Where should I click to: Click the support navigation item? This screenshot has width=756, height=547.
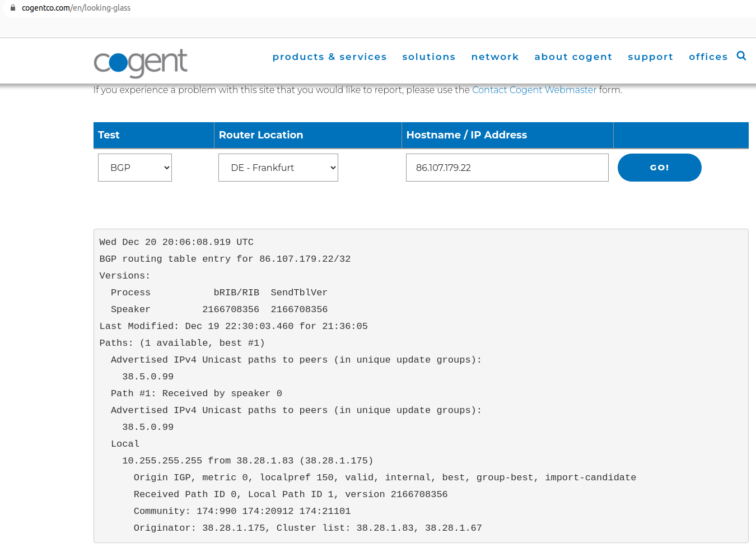click(x=650, y=57)
